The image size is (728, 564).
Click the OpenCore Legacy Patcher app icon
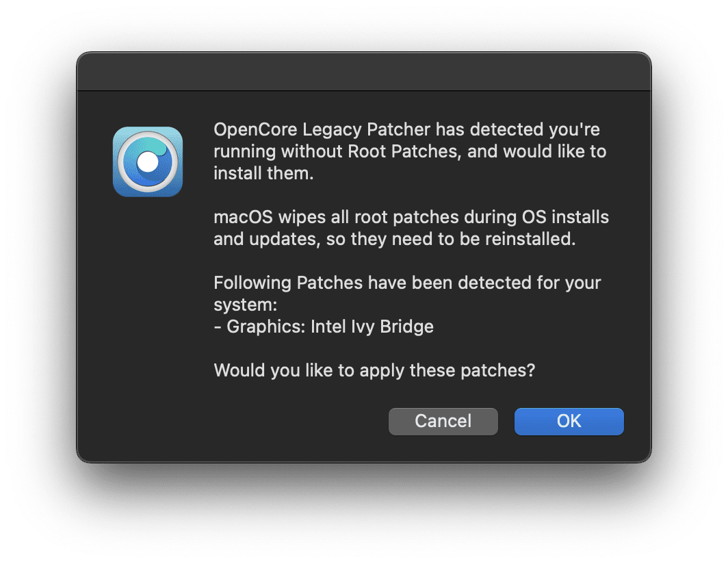coord(148,162)
